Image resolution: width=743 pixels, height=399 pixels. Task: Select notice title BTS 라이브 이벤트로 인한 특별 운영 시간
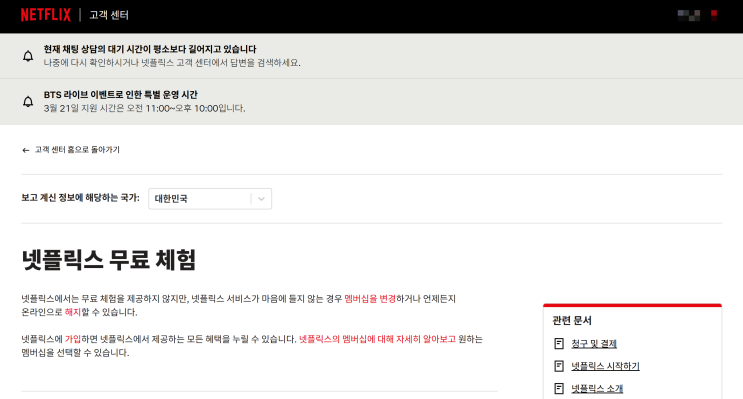120,95
